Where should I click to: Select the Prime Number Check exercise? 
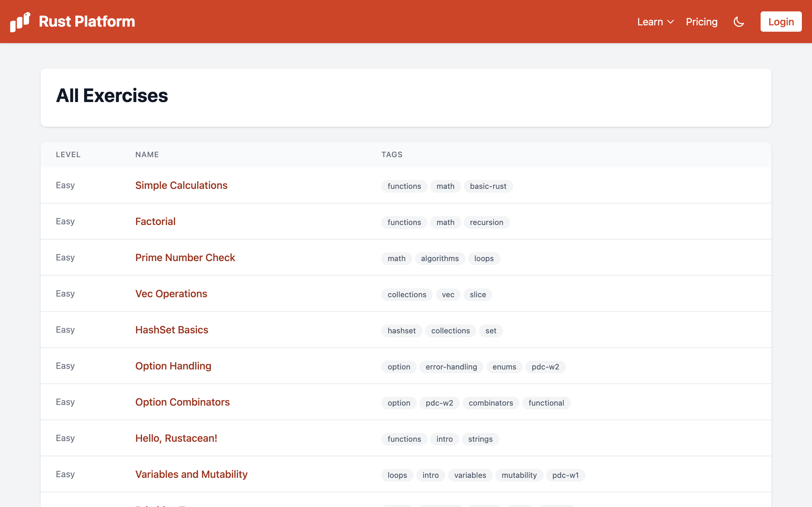[x=185, y=257]
